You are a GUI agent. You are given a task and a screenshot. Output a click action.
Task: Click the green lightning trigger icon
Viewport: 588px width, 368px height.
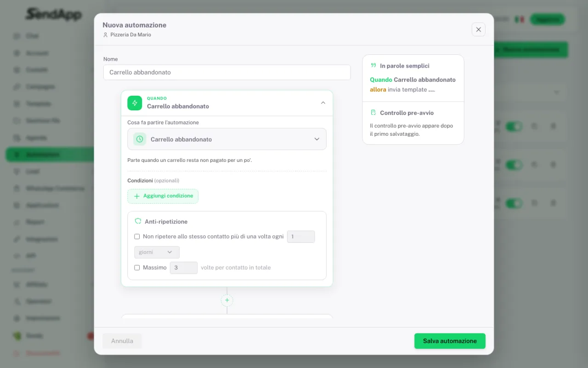pos(135,103)
